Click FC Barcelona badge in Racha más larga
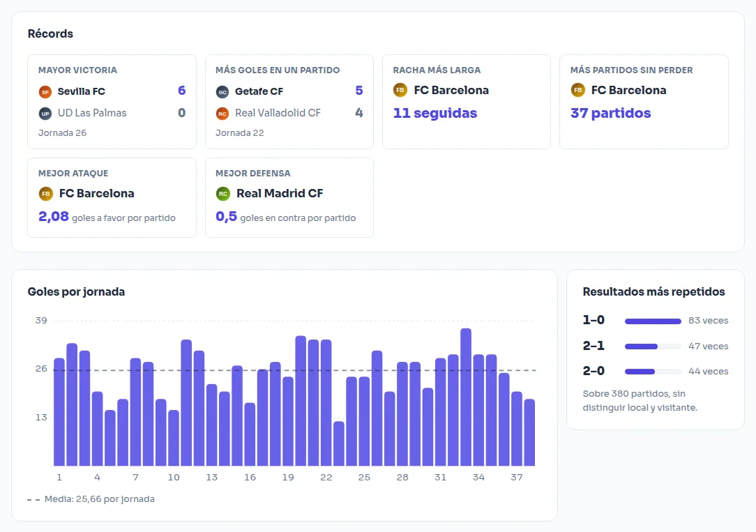 pyautogui.click(x=400, y=90)
